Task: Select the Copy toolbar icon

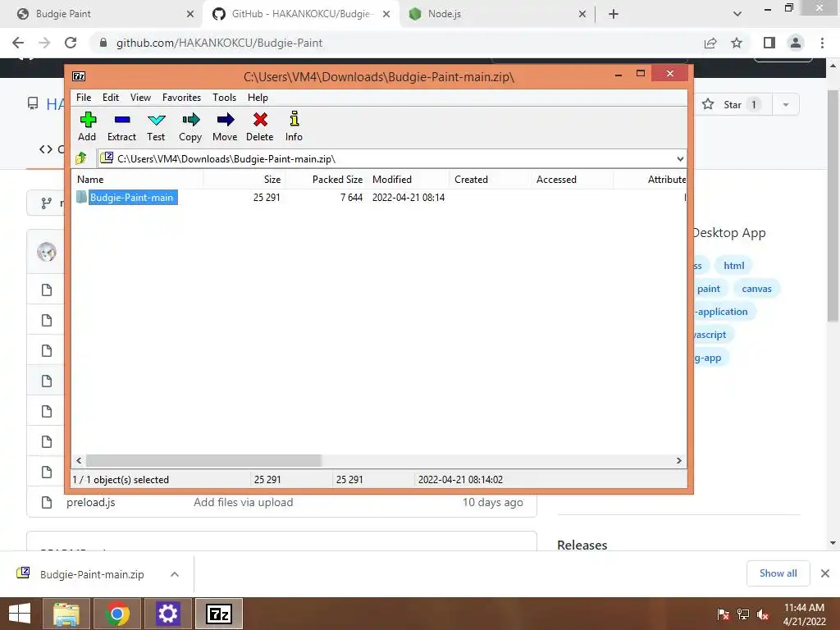Action: (x=190, y=126)
